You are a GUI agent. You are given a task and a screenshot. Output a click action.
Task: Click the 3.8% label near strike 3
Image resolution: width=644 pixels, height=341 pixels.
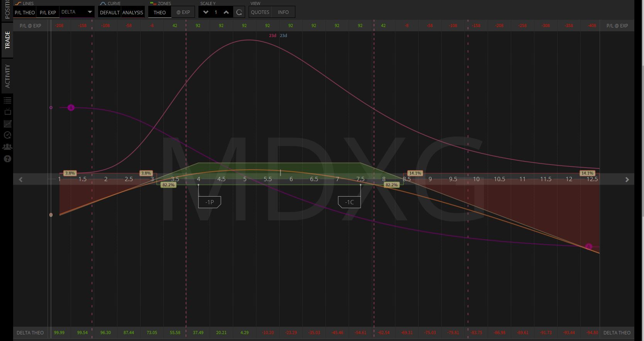(146, 173)
